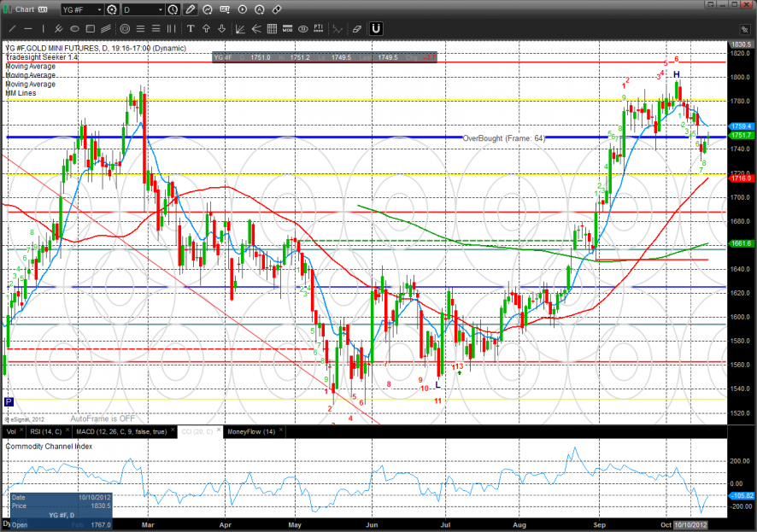The width and height of the screenshot is (757, 532).
Task: Click the pencil edit chart icon
Action: tap(190, 9)
